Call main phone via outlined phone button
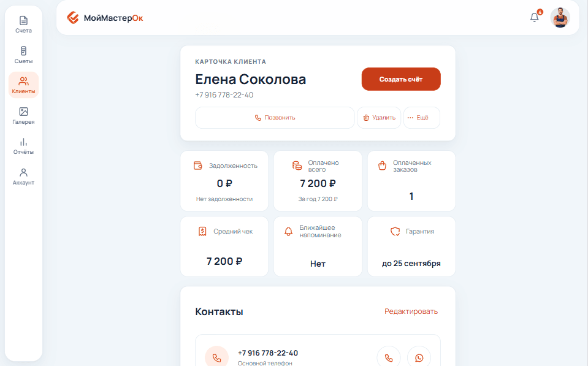Viewport: 588px width, 366px height. pyautogui.click(x=389, y=358)
